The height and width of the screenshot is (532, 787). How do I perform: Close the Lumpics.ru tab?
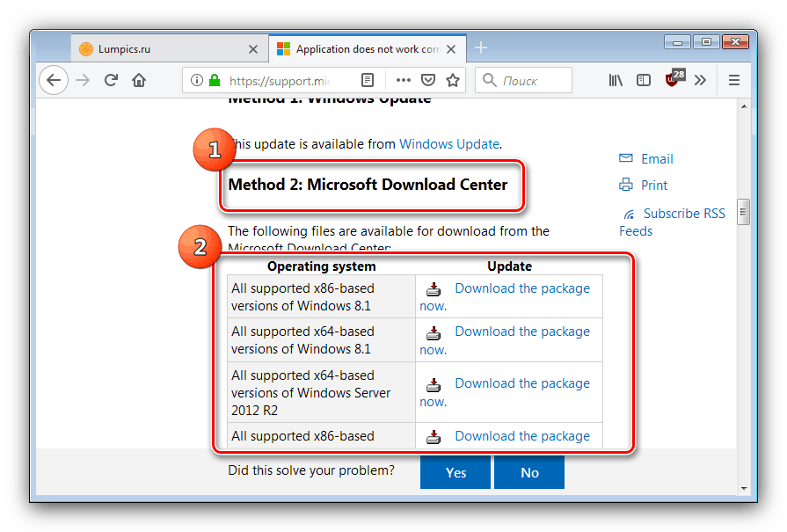pyautogui.click(x=253, y=49)
